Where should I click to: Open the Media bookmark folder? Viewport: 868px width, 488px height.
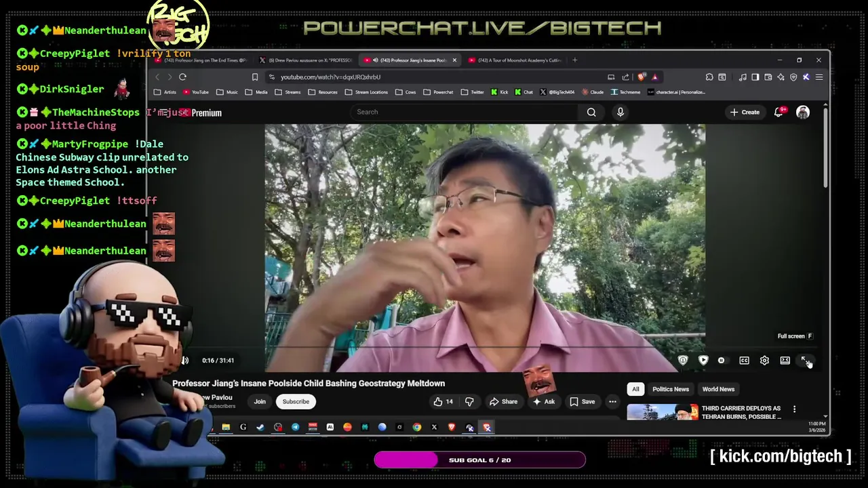pos(256,92)
